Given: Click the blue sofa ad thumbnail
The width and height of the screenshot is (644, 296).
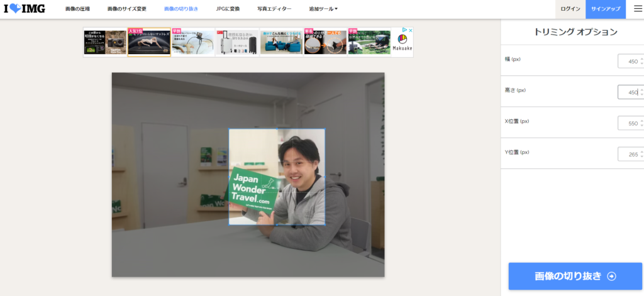Looking at the screenshot, I should pyautogui.click(x=281, y=42).
